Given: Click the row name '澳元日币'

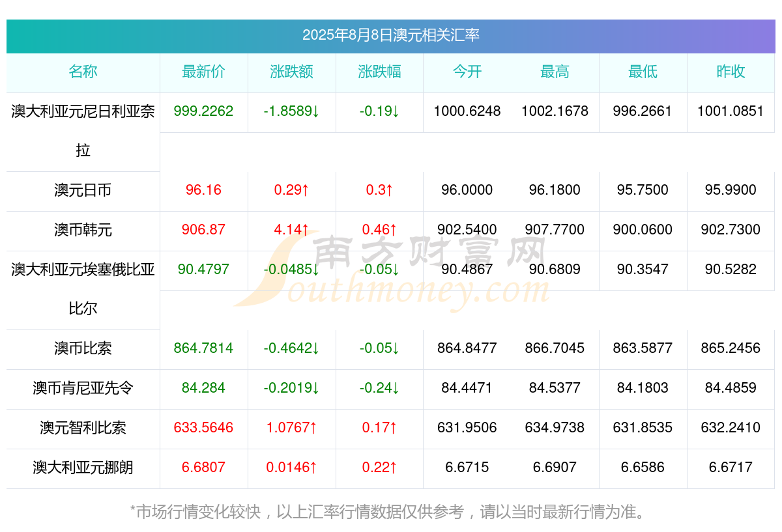Looking at the screenshot, I should pyautogui.click(x=83, y=190).
